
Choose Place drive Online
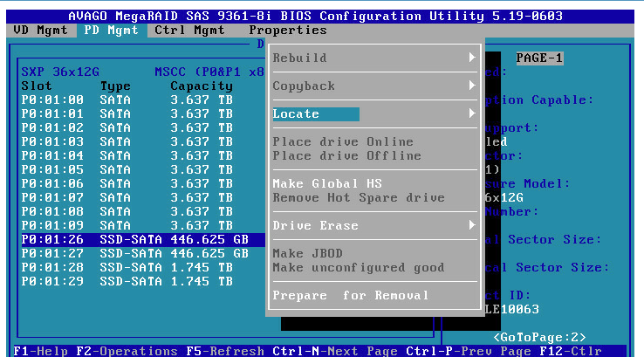pyautogui.click(x=343, y=141)
